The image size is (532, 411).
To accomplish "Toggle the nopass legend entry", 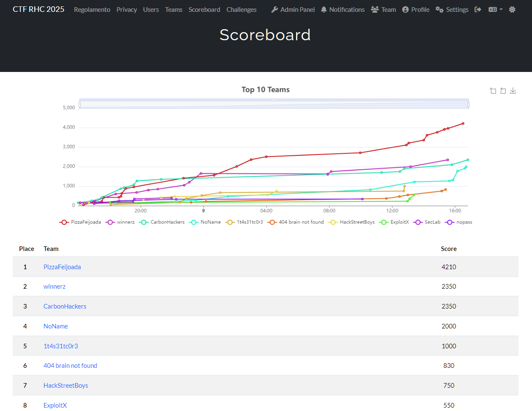I will tap(459, 222).
